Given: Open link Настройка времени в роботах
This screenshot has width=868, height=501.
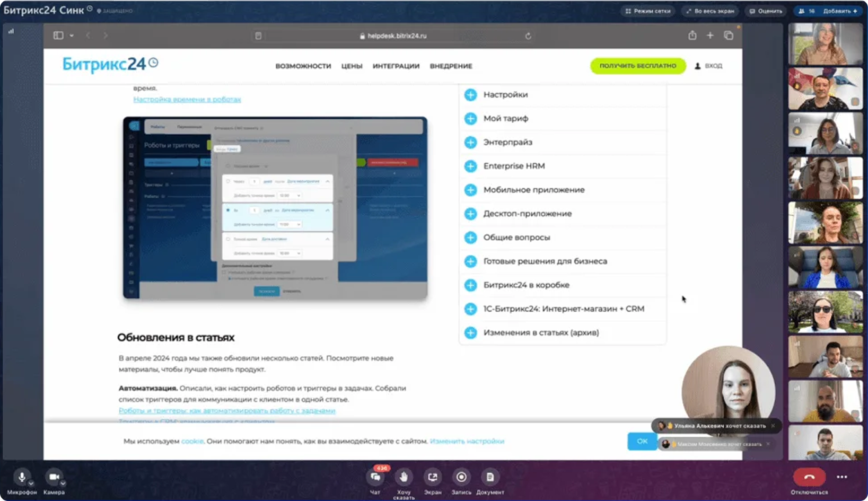Looking at the screenshot, I should tap(187, 100).
